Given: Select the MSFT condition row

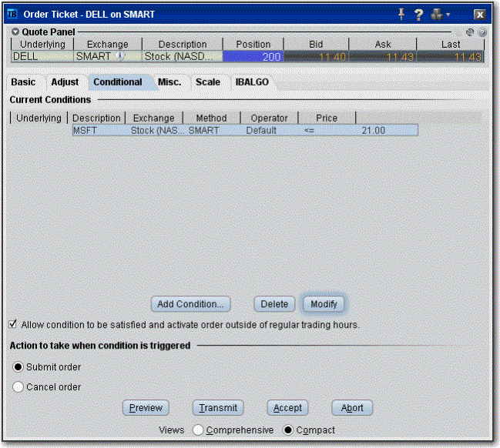Looking at the screenshot, I should click(x=244, y=131).
